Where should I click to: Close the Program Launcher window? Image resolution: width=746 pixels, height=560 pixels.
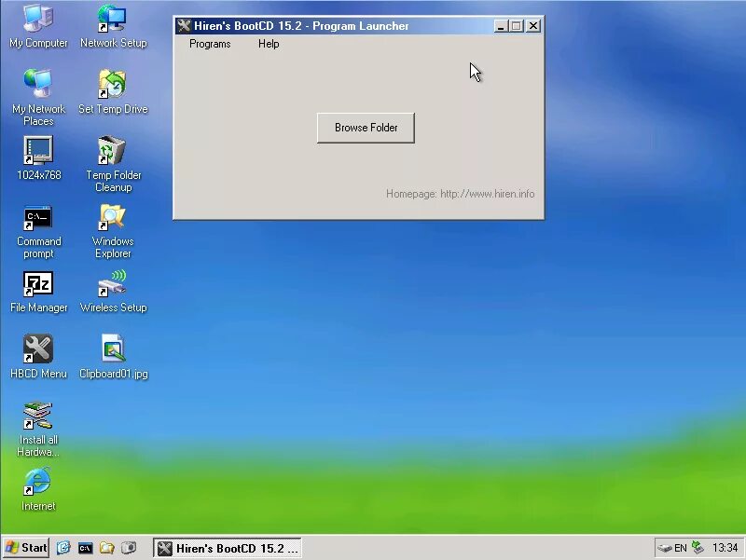tap(533, 26)
